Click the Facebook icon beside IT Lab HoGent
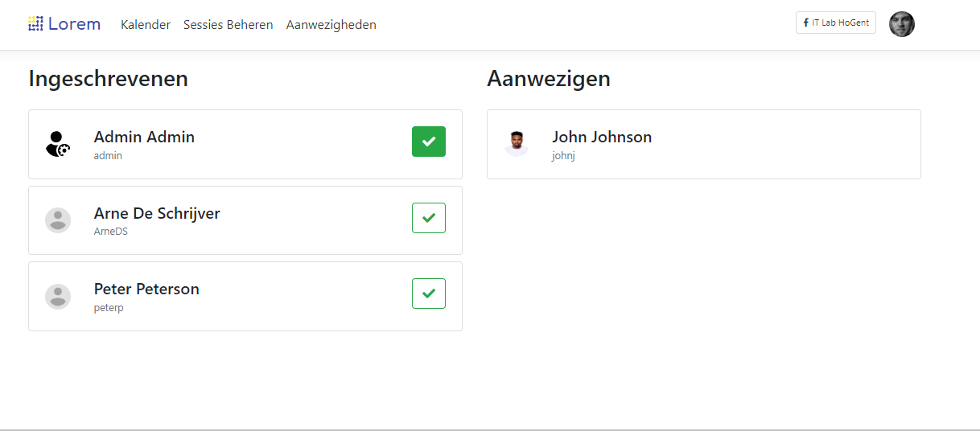 coord(806,23)
